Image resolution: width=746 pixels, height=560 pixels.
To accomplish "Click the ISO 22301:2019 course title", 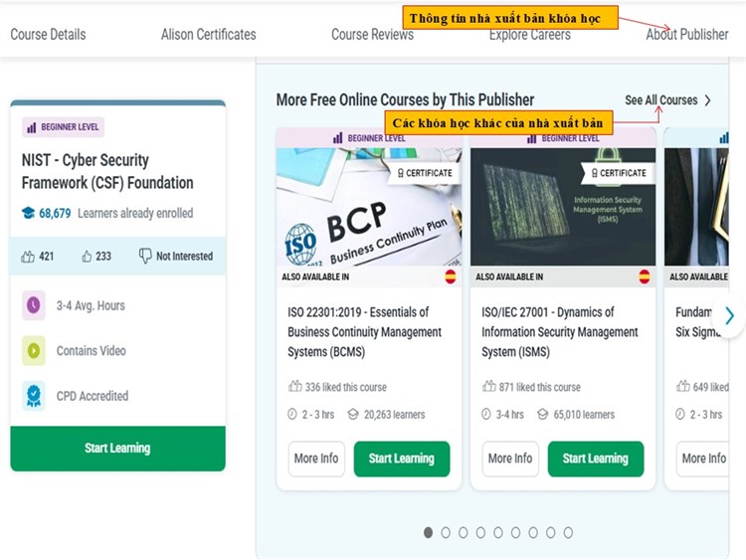I will [x=364, y=332].
